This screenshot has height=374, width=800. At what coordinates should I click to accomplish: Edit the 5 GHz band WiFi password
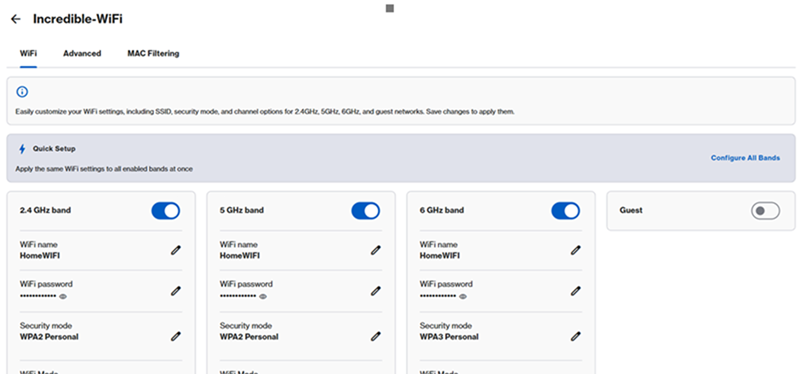pyautogui.click(x=376, y=291)
